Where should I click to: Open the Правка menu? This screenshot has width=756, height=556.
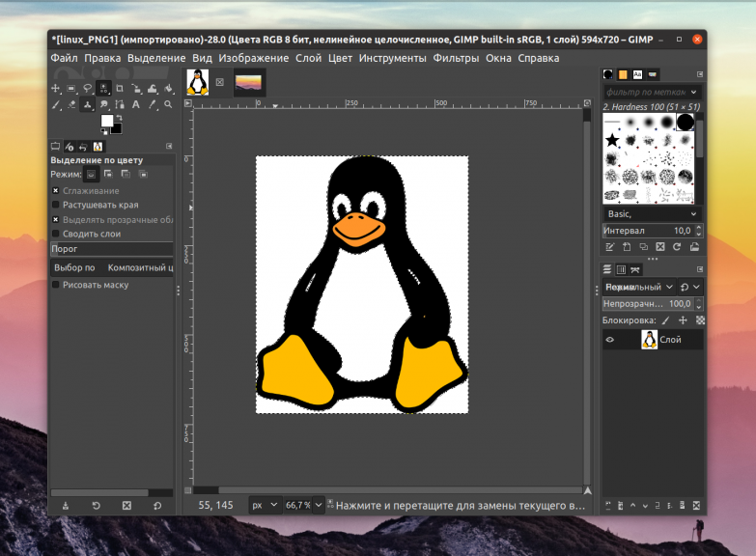102,58
